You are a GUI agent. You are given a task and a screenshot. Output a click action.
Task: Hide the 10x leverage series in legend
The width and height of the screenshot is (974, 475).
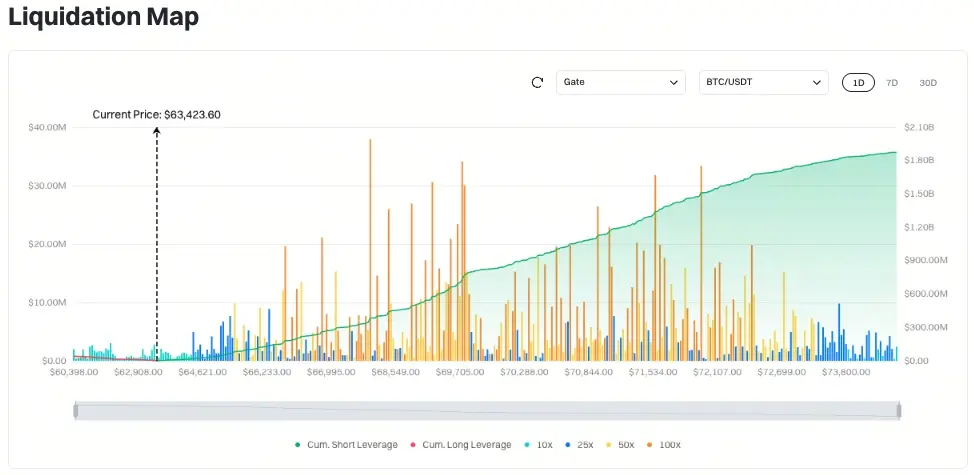(x=538, y=445)
